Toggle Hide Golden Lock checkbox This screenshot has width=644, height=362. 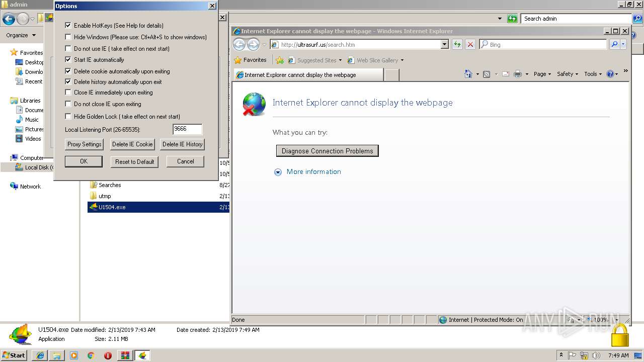click(68, 116)
